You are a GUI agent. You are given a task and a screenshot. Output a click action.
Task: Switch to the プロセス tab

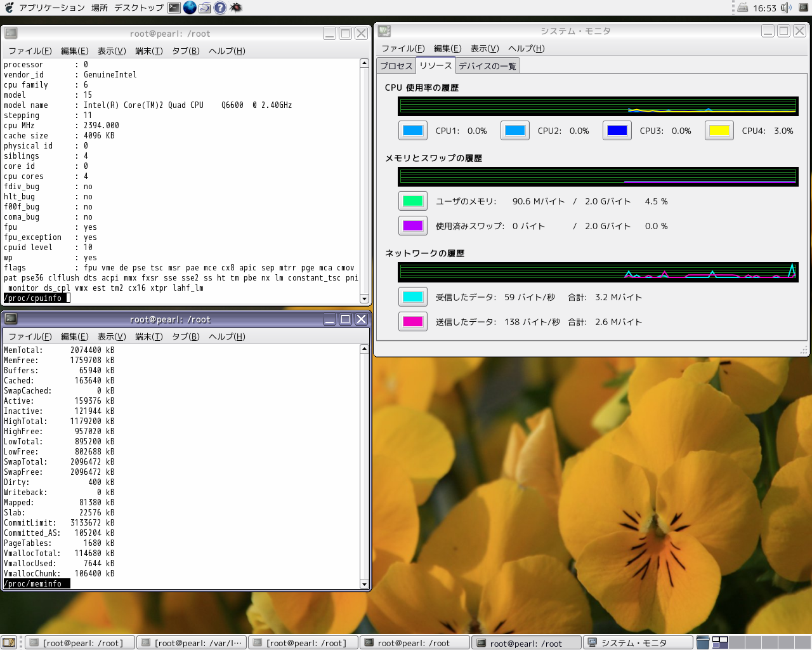396,66
